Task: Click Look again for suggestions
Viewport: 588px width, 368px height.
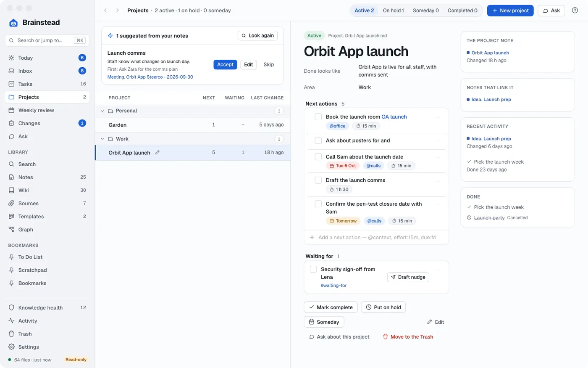Action: (x=257, y=36)
